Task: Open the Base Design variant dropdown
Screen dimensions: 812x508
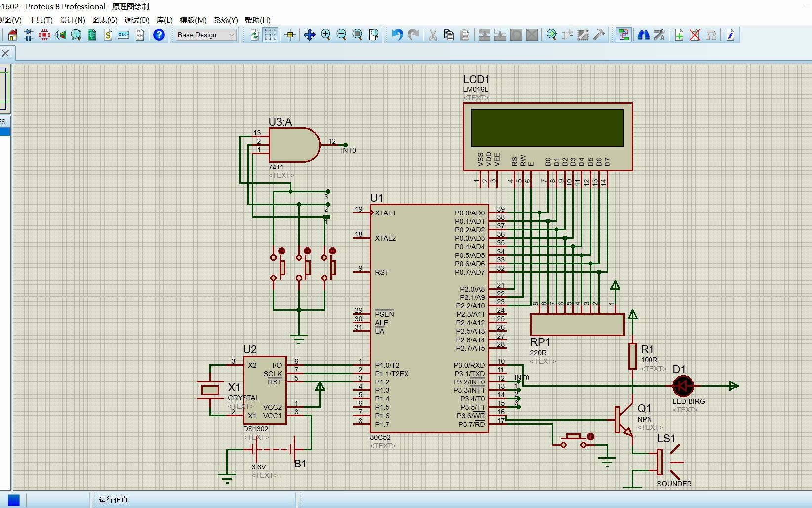Action: click(x=206, y=35)
